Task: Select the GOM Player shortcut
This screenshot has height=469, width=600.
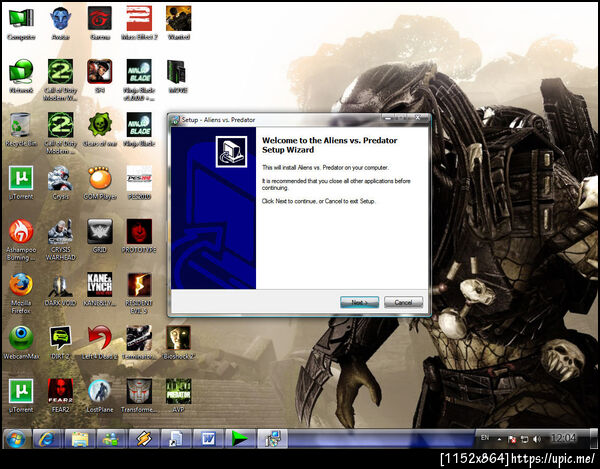Action: [100, 183]
